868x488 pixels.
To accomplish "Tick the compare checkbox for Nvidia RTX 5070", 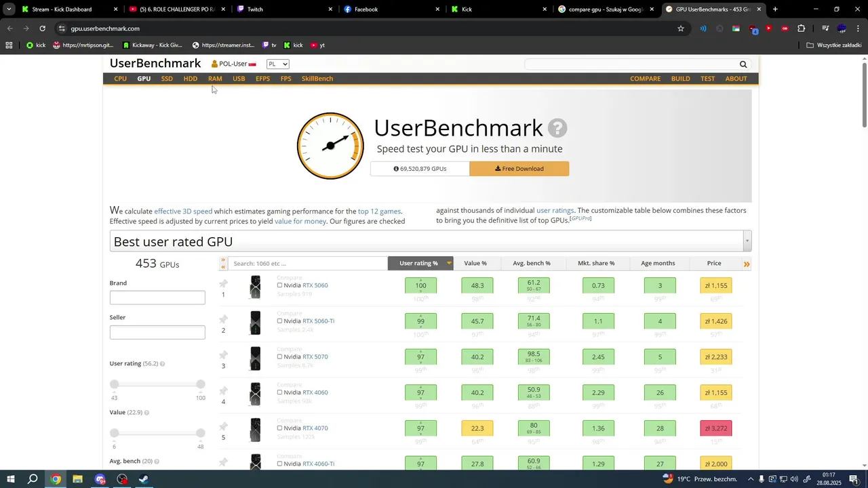I will 279,357.
